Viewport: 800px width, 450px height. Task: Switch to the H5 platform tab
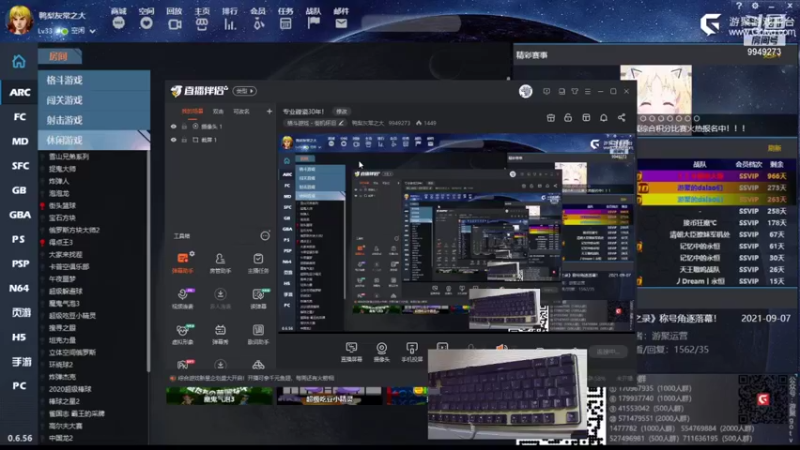(x=19, y=337)
